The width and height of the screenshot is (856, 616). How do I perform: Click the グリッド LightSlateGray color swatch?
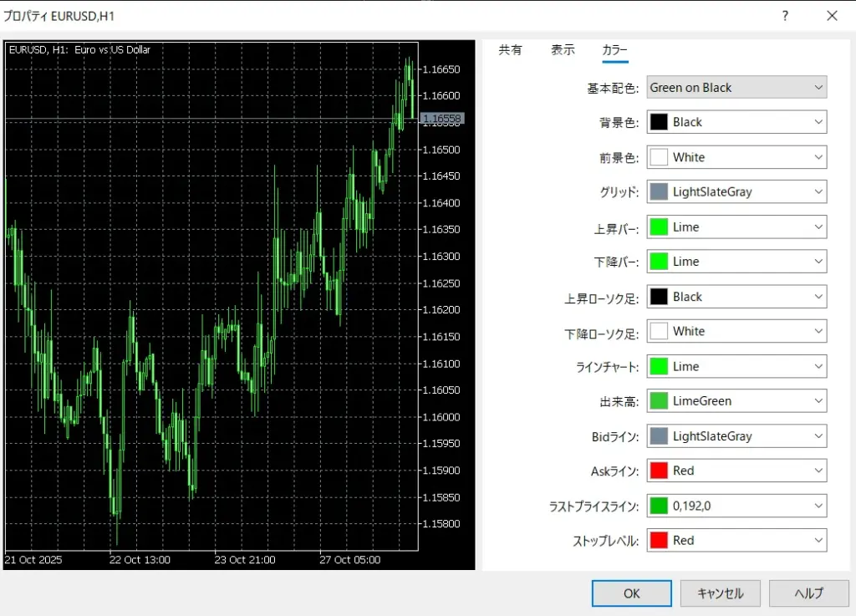660,192
